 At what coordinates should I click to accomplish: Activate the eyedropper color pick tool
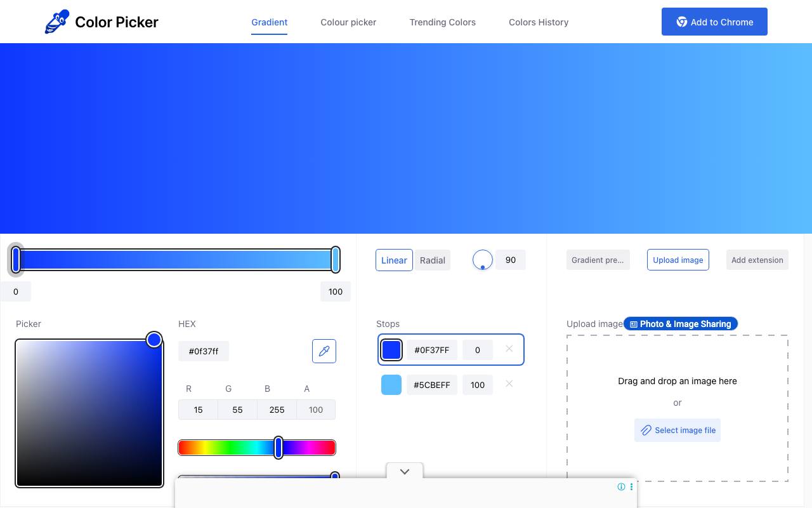(324, 351)
